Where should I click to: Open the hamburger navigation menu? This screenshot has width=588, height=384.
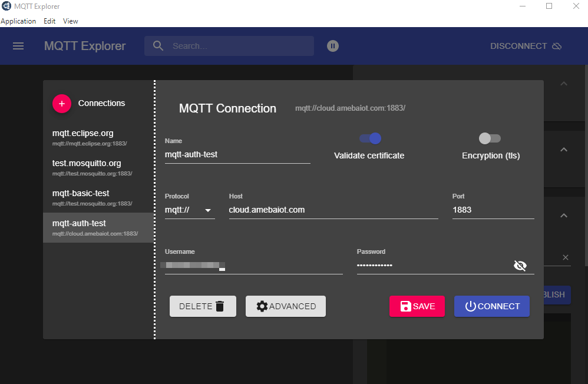(x=18, y=46)
